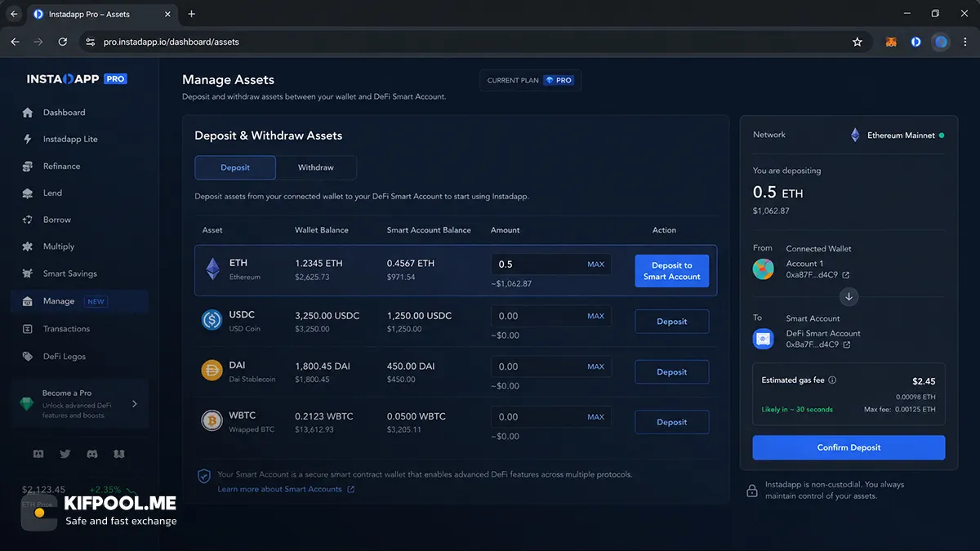Select Manage in the sidebar menu
This screenshot has height=551, width=980.
[80, 301]
